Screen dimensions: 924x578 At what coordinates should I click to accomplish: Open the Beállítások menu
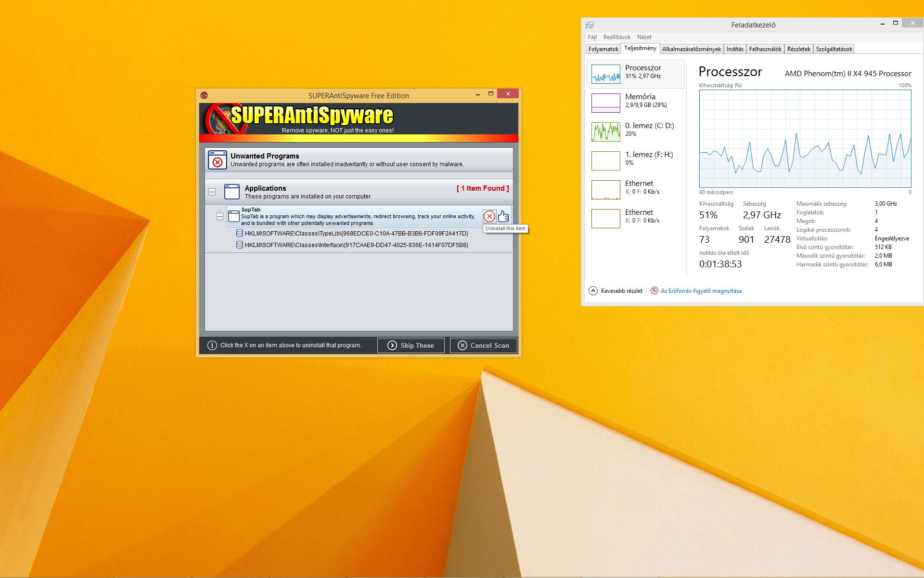pos(616,37)
